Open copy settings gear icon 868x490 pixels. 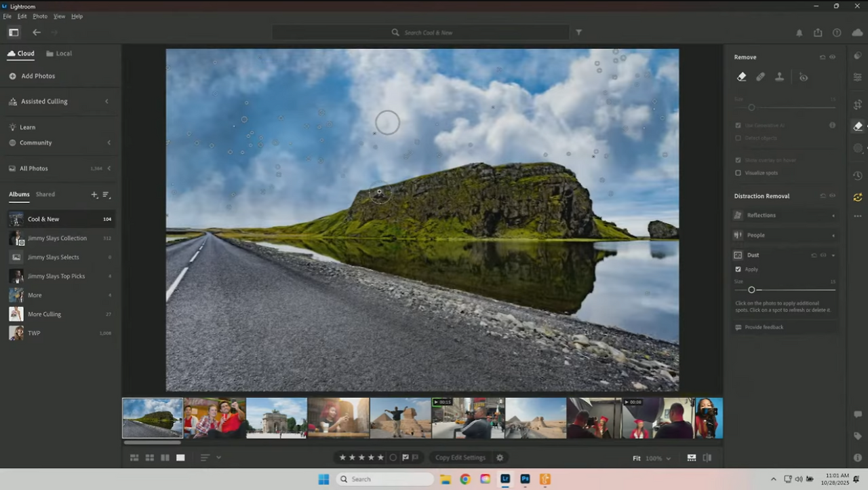coord(500,457)
